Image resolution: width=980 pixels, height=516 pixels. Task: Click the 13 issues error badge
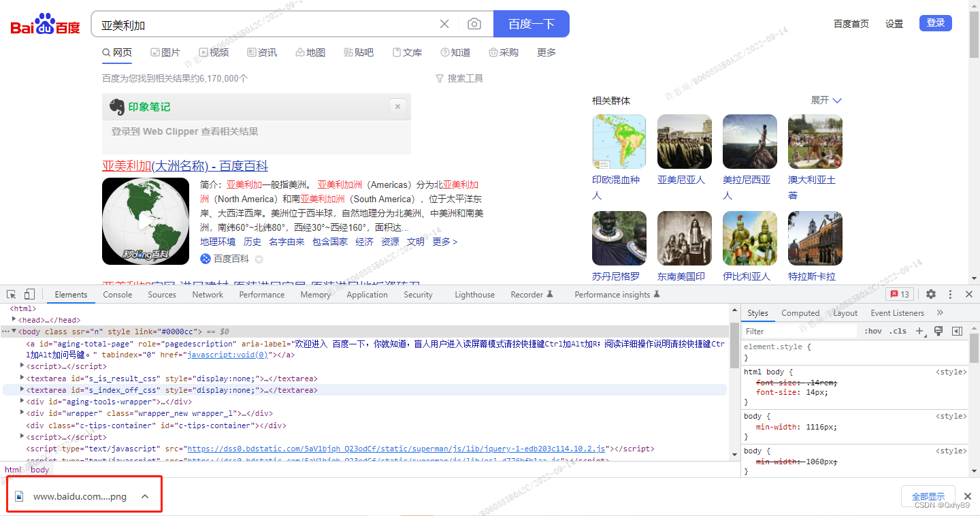click(x=900, y=295)
